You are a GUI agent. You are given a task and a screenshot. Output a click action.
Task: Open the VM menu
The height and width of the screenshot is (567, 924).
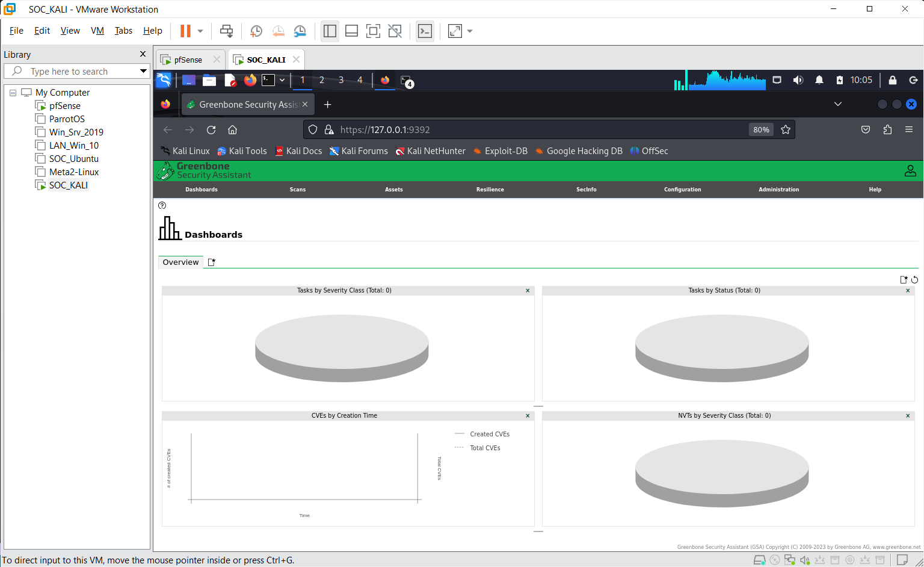pos(97,31)
